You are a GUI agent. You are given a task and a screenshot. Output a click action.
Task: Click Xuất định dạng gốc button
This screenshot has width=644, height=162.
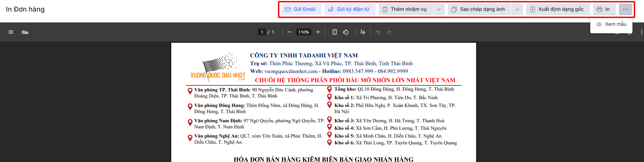[557, 10]
